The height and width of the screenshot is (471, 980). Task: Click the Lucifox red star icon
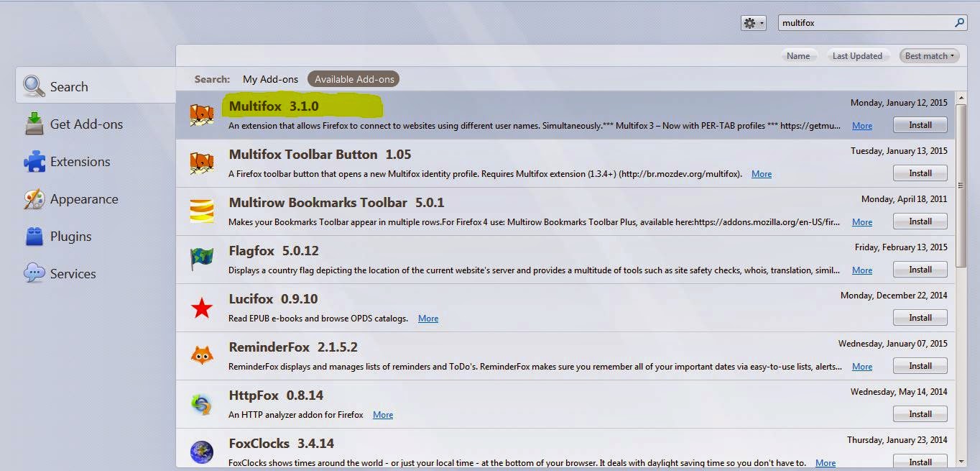202,308
